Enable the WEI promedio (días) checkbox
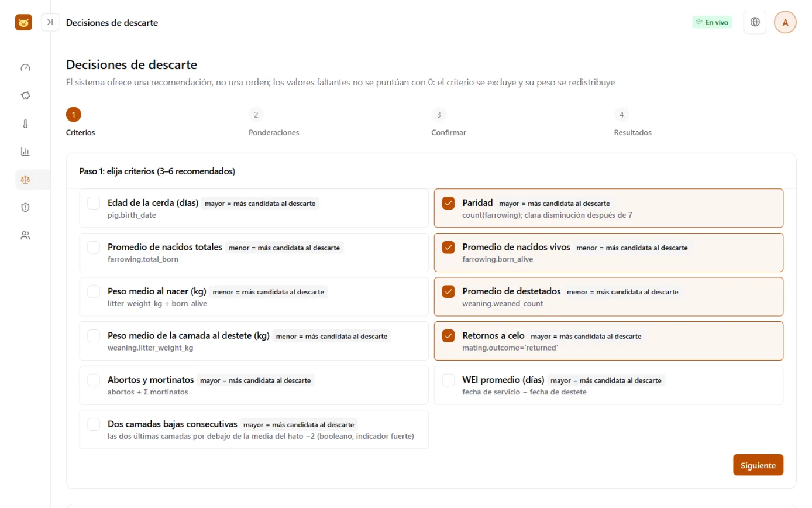 point(448,380)
